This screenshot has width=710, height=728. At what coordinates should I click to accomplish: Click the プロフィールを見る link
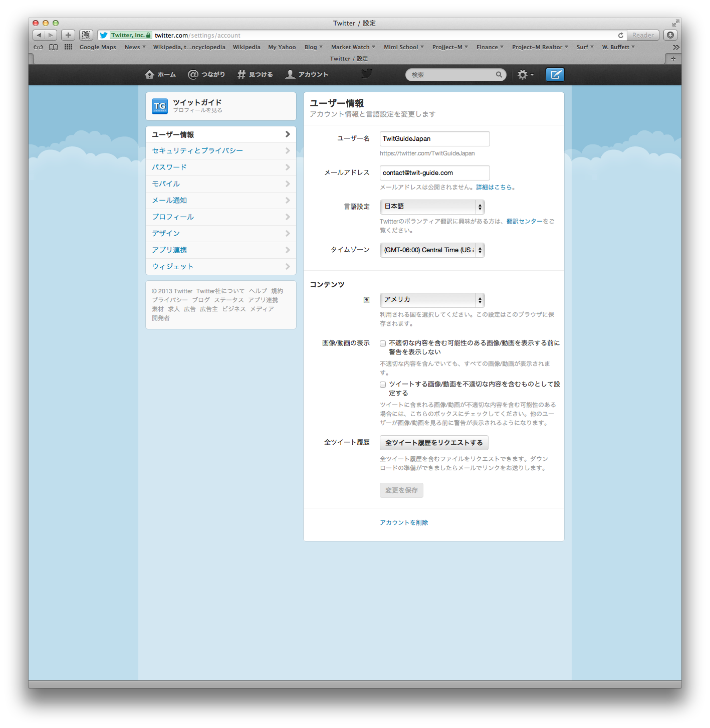[198, 110]
